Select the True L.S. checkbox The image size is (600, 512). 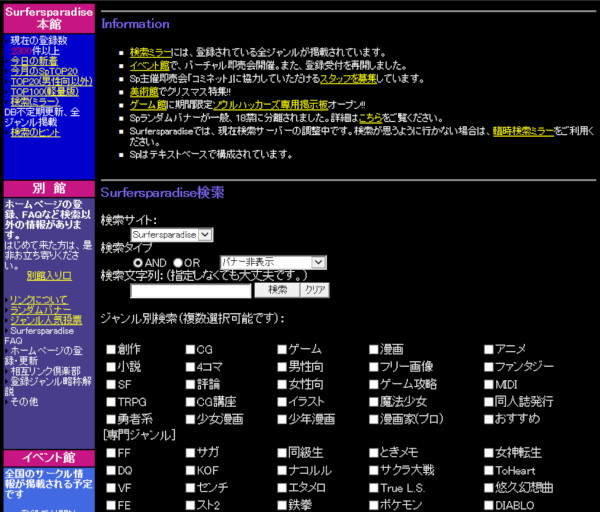(x=374, y=488)
